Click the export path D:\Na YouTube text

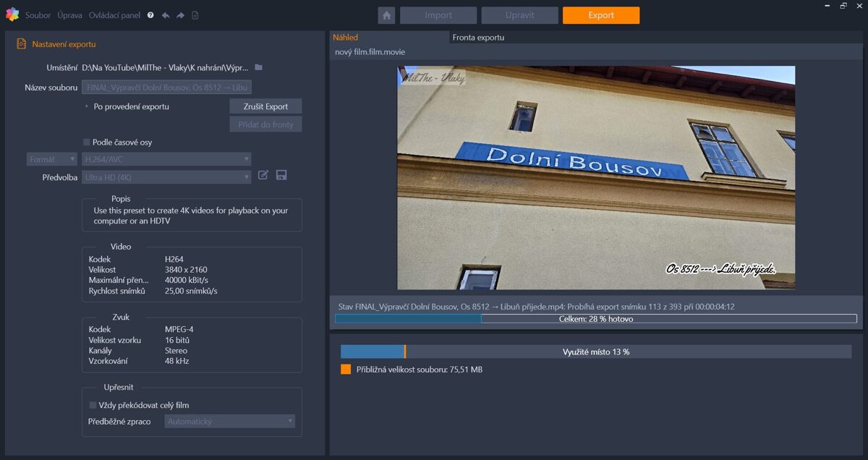[166, 67]
